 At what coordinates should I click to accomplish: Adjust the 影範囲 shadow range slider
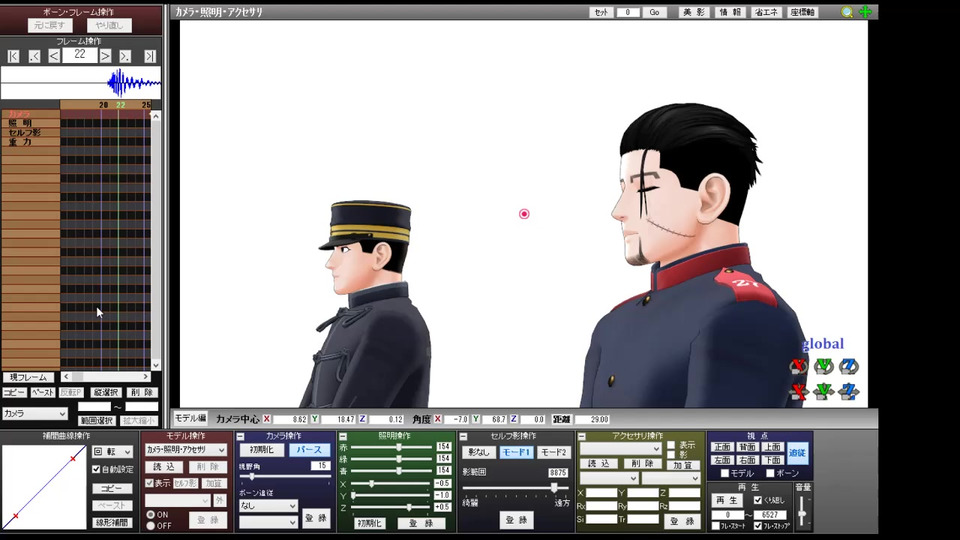point(554,488)
